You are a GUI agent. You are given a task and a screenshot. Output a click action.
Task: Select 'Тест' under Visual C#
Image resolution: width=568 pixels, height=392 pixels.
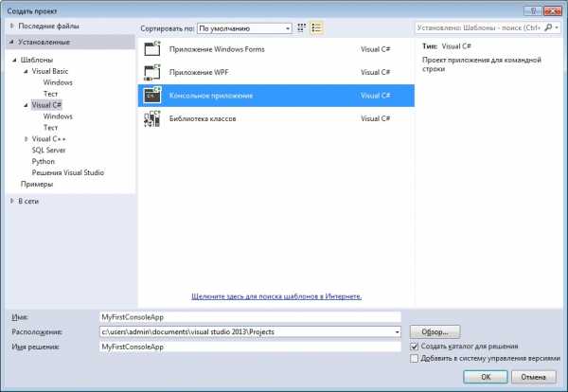coord(51,128)
